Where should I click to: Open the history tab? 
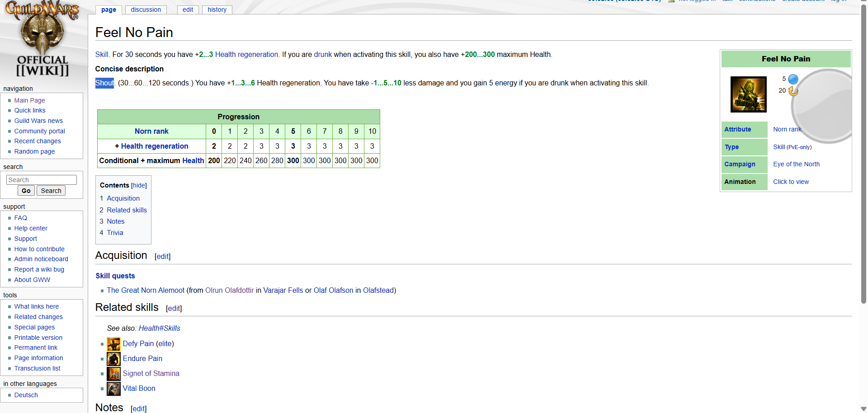tap(217, 9)
